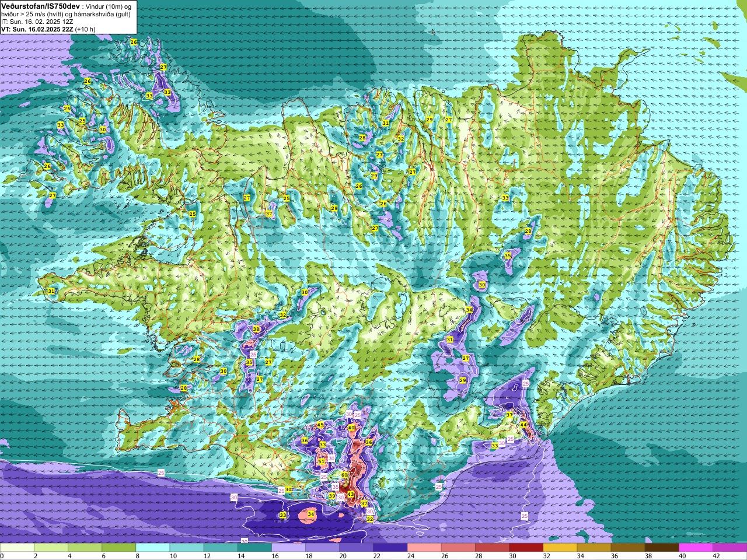Click the yellow 32–34 legend swatch

(560, 548)
